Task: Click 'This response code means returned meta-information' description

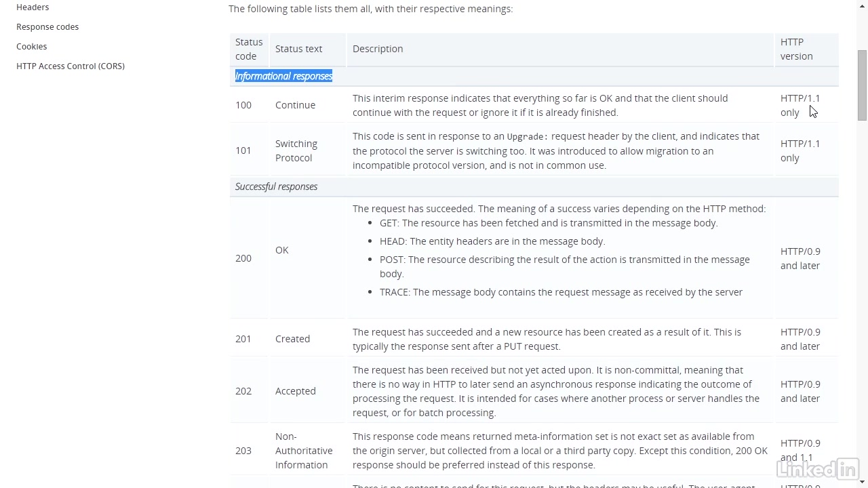Action: (x=560, y=451)
